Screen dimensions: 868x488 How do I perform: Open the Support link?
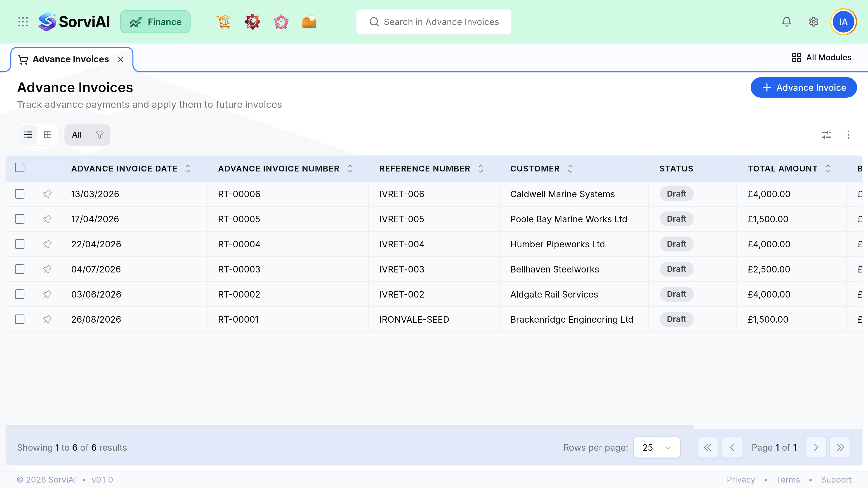pyautogui.click(x=836, y=480)
